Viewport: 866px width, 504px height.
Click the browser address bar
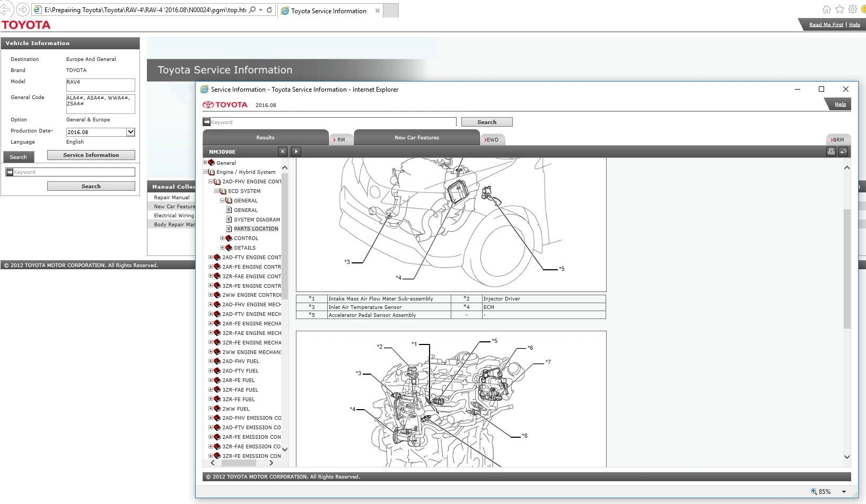click(145, 10)
